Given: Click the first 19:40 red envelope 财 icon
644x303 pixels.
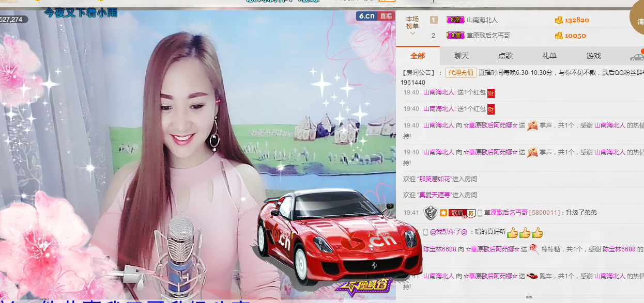Looking at the screenshot, I should [x=491, y=93].
